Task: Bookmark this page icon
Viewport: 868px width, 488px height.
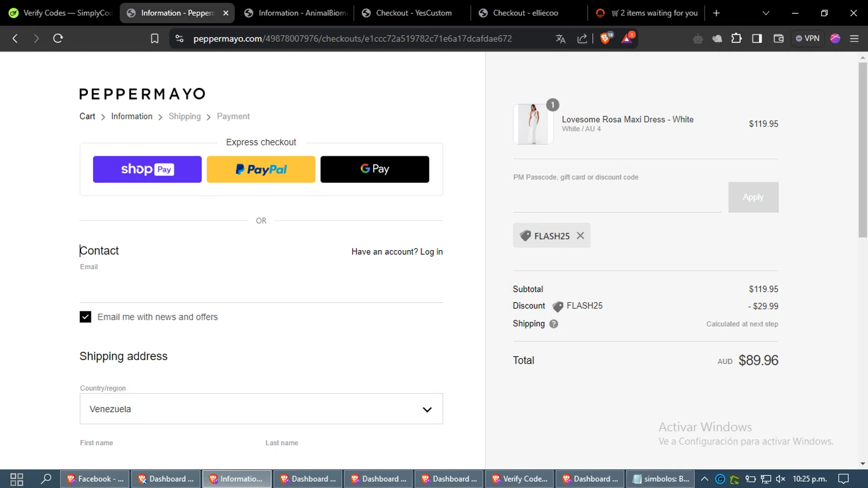Action: tap(155, 39)
